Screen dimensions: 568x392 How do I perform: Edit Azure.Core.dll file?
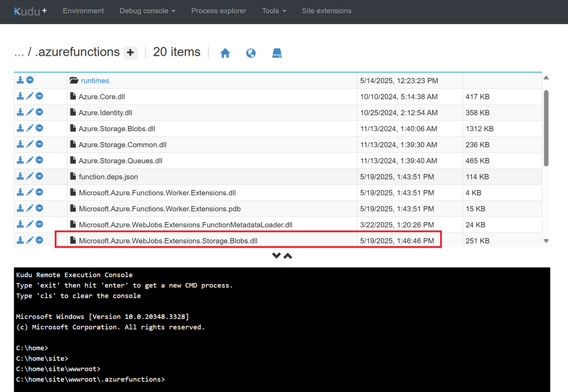click(30, 96)
